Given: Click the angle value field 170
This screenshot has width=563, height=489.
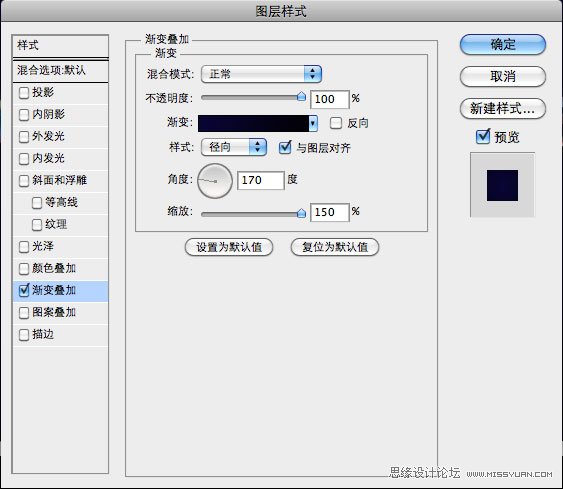Looking at the screenshot, I should coord(261,180).
